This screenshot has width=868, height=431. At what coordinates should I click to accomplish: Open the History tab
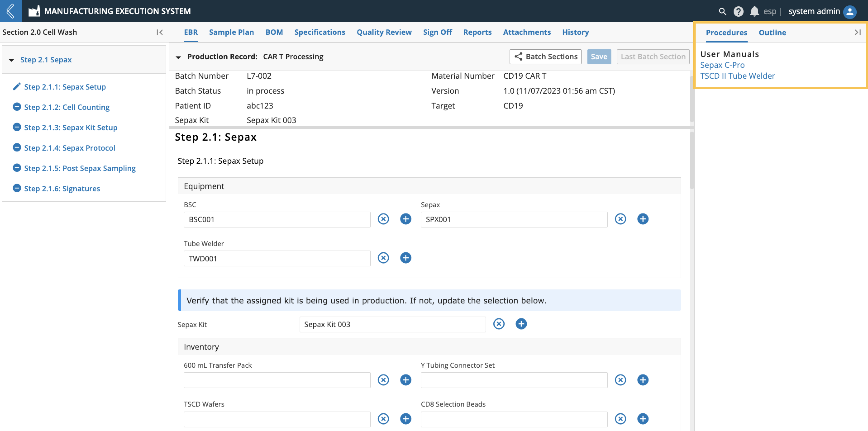[575, 32]
